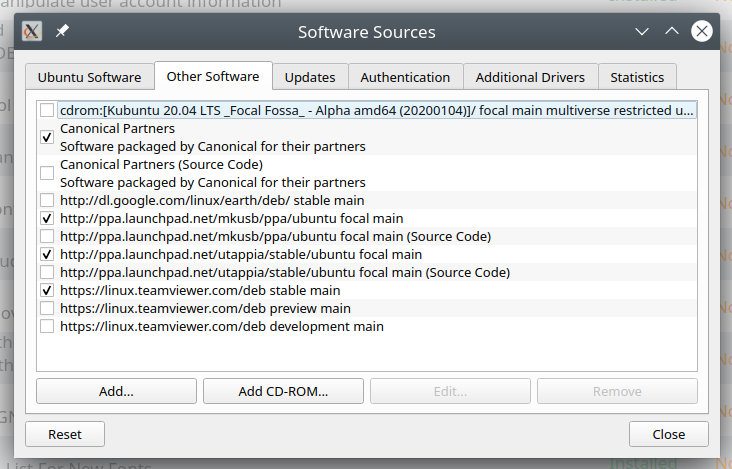Enable Canonical Partners (Source Code) checkbox
This screenshot has height=469, width=732.
[47, 173]
